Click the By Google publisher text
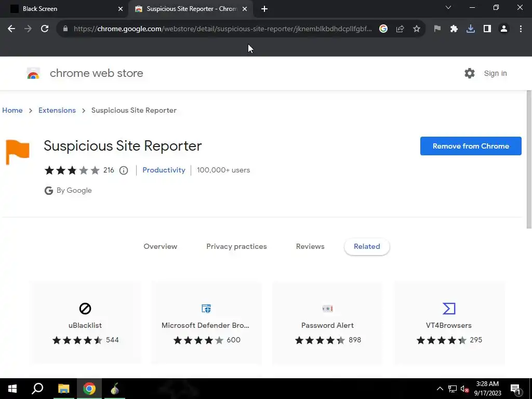Viewport: 532px width, 399px height. [x=74, y=190]
